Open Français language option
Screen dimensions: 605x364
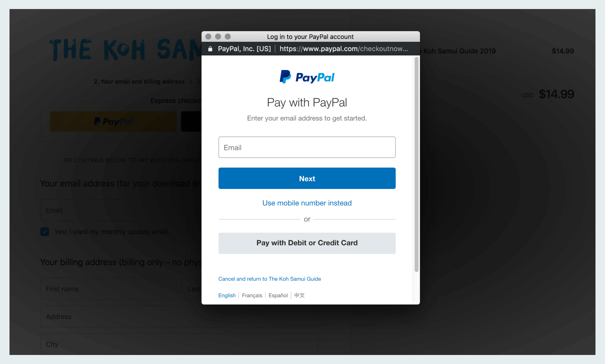[252, 295]
